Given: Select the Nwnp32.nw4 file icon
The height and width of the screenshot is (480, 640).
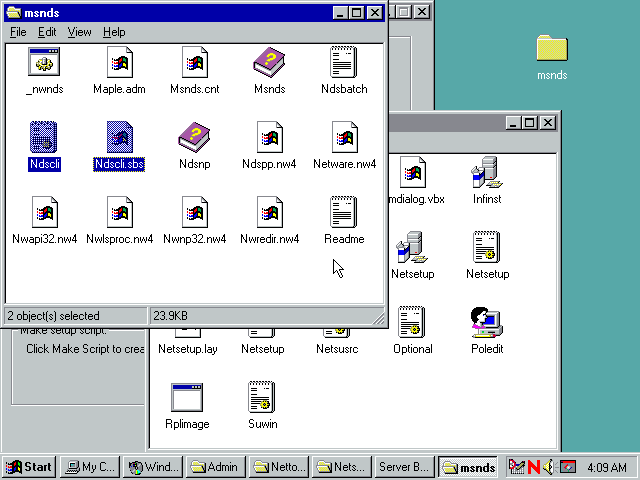Looking at the screenshot, I should coord(195,212).
